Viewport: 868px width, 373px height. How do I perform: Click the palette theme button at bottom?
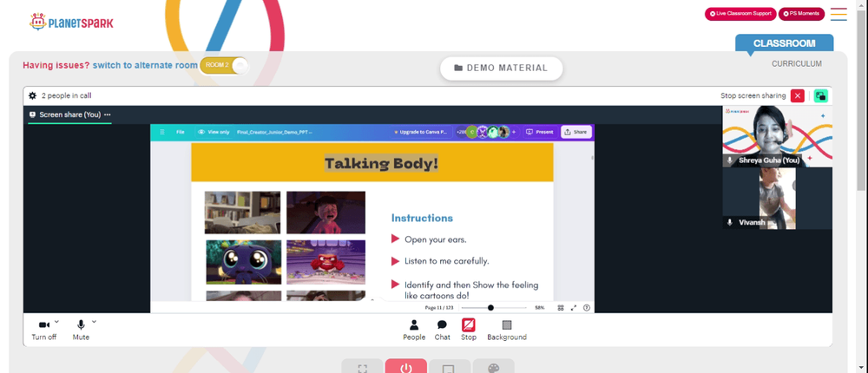pos(493,366)
